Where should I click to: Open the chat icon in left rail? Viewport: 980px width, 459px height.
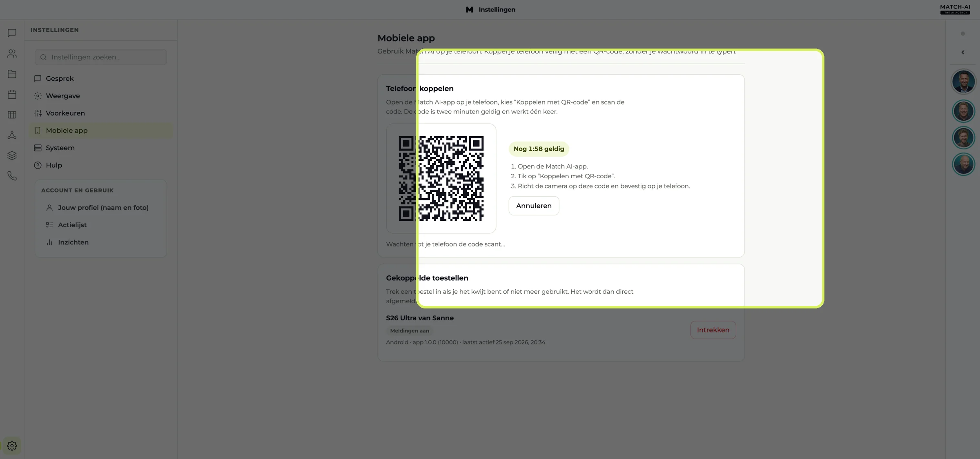[x=12, y=33]
